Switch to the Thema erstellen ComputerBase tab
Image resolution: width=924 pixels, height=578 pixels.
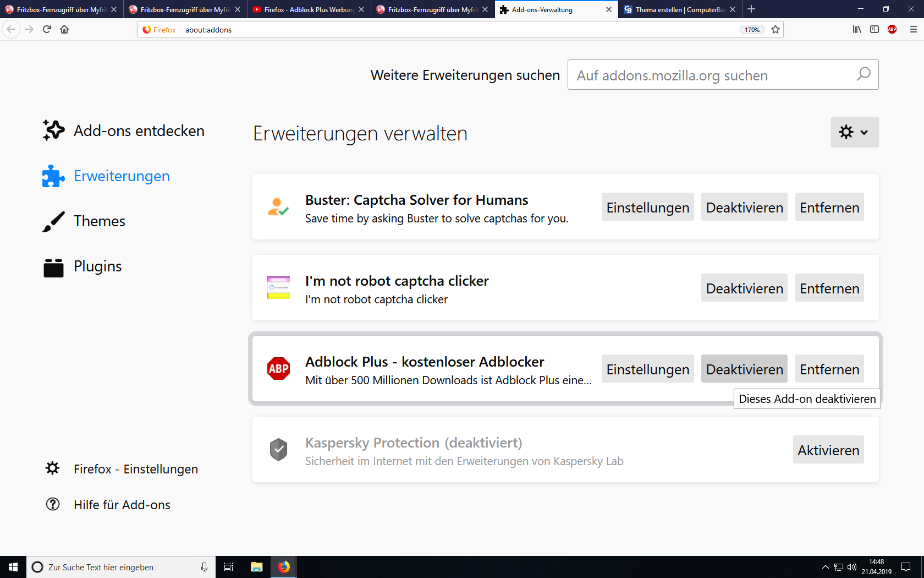[680, 9]
